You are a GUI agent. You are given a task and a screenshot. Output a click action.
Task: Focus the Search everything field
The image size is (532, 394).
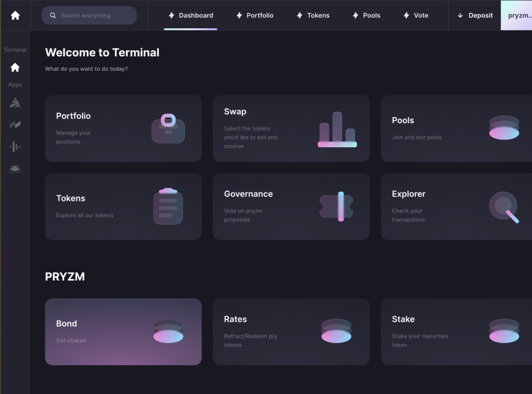(x=89, y=15)
